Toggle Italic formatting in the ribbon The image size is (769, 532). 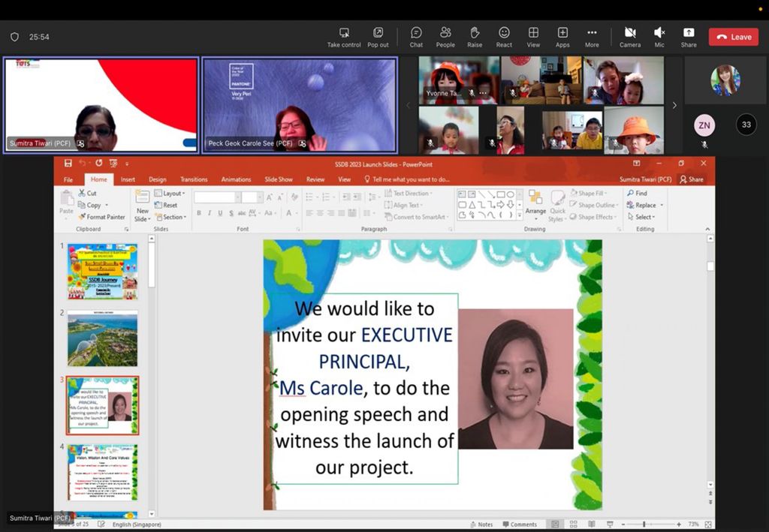(x=210, y=212)
